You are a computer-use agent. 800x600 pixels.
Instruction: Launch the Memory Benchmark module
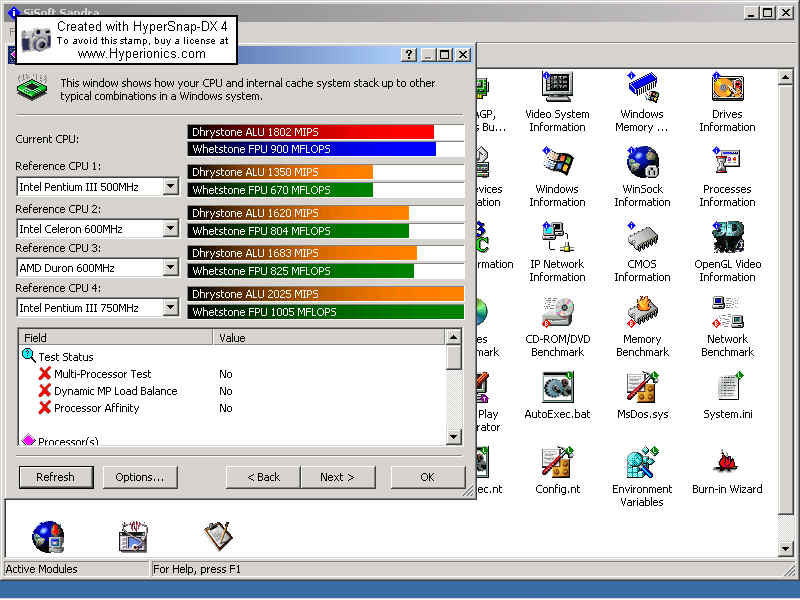click(x=642, y=327)
